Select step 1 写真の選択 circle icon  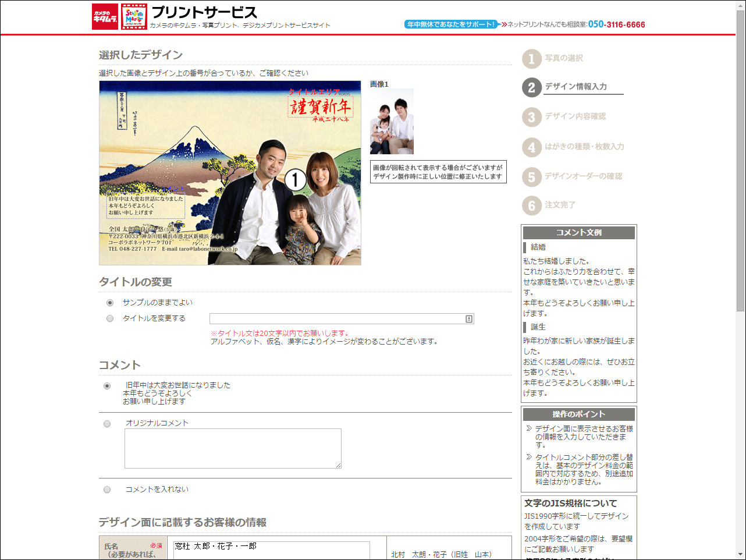(532, 59)
